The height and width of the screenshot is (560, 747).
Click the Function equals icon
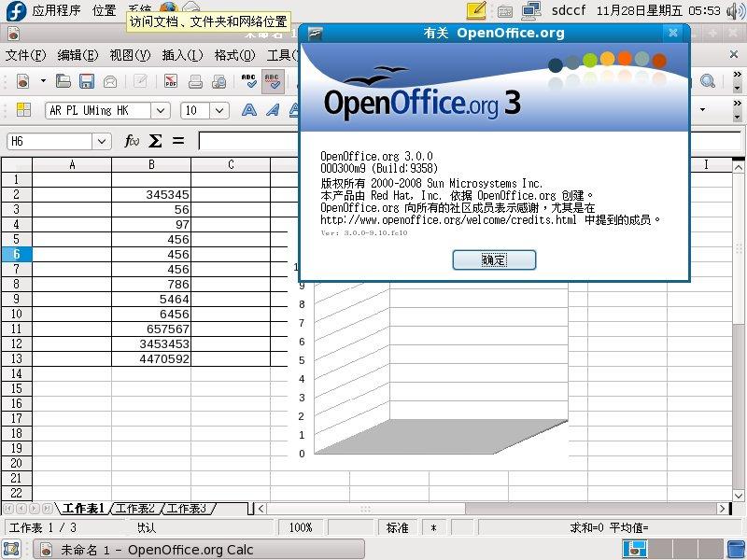[x=178, y=141]
